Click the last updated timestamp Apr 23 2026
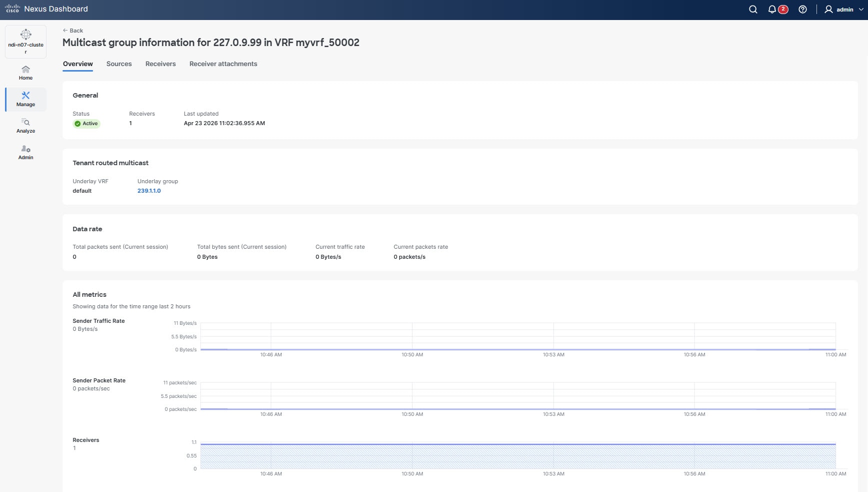This screenshot has width=868, height=492. point(224,123)
